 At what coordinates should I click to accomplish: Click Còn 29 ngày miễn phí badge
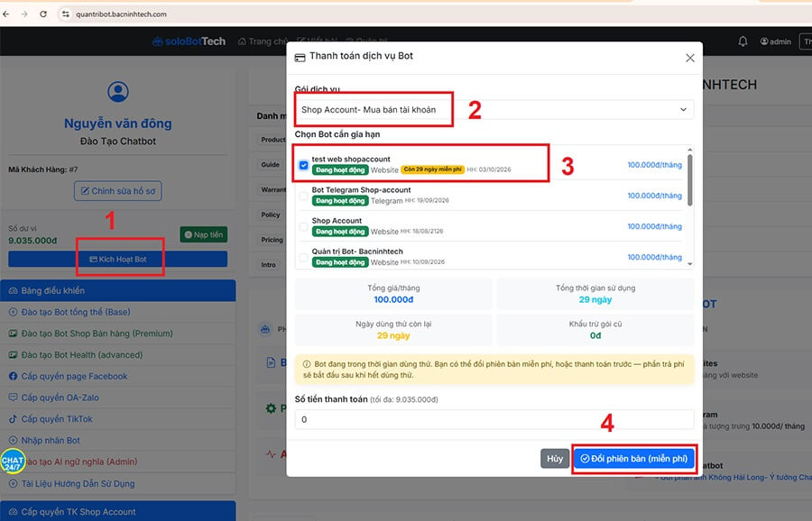[432, 169]
